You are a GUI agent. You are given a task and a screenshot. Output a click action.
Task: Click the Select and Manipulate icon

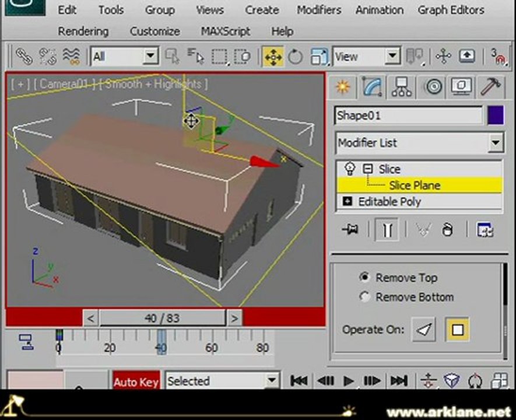click(x=443, y=56)
